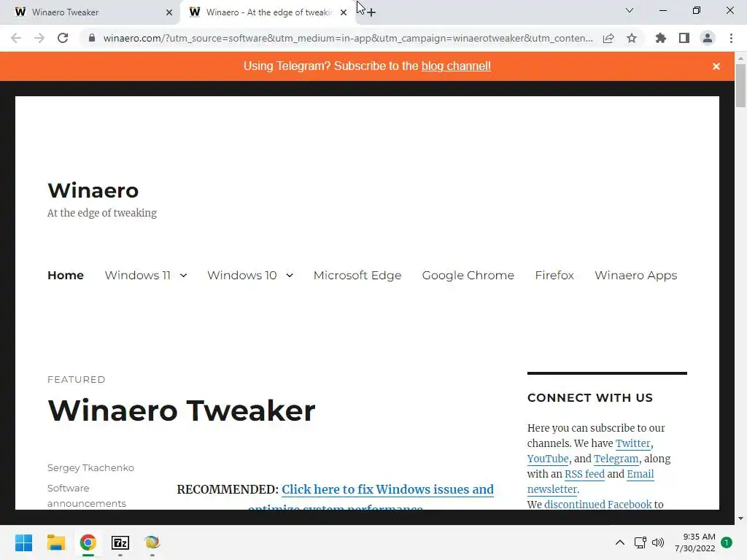Open the Home menu item

coord(66,275)
